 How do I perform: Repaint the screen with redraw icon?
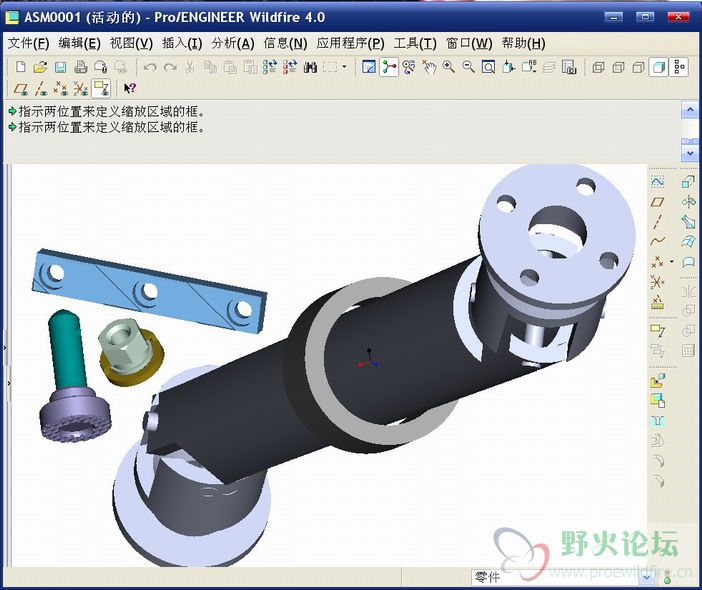tap(369, 68)
